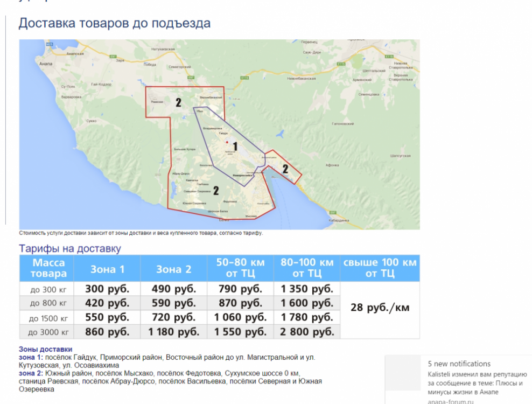
Task: Click the 'зона 1:' label in description
Action: click(31, 358)
